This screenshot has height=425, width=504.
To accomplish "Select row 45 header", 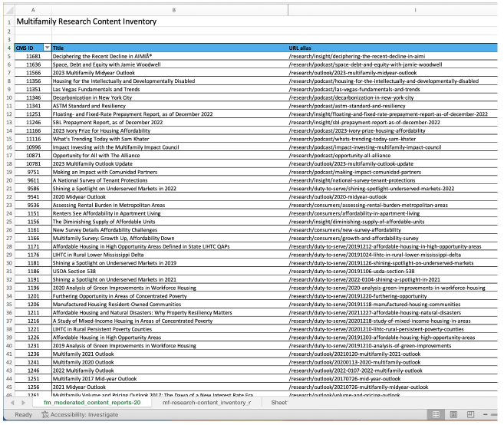I will [9, 387].
